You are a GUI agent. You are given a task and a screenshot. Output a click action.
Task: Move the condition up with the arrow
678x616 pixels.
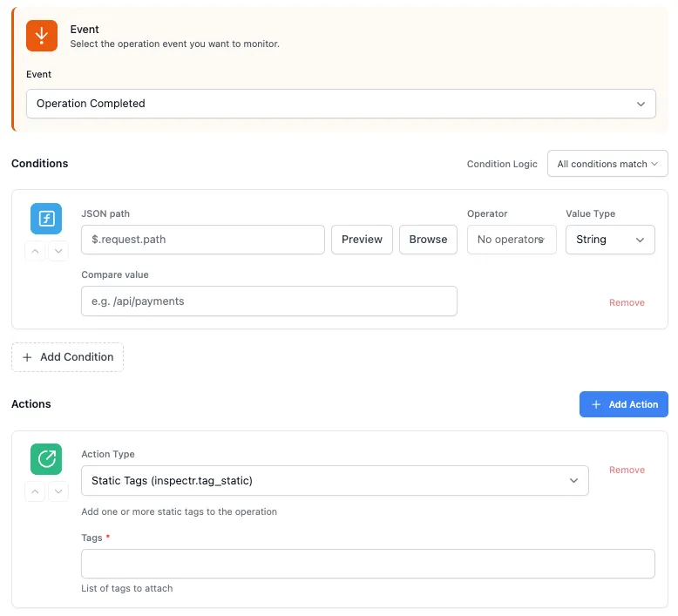35,251
